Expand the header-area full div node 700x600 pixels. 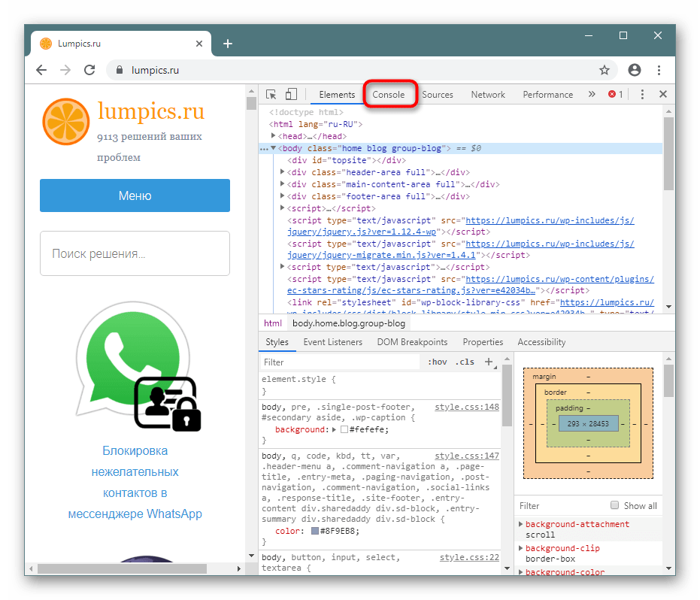(x=283, y=172)
